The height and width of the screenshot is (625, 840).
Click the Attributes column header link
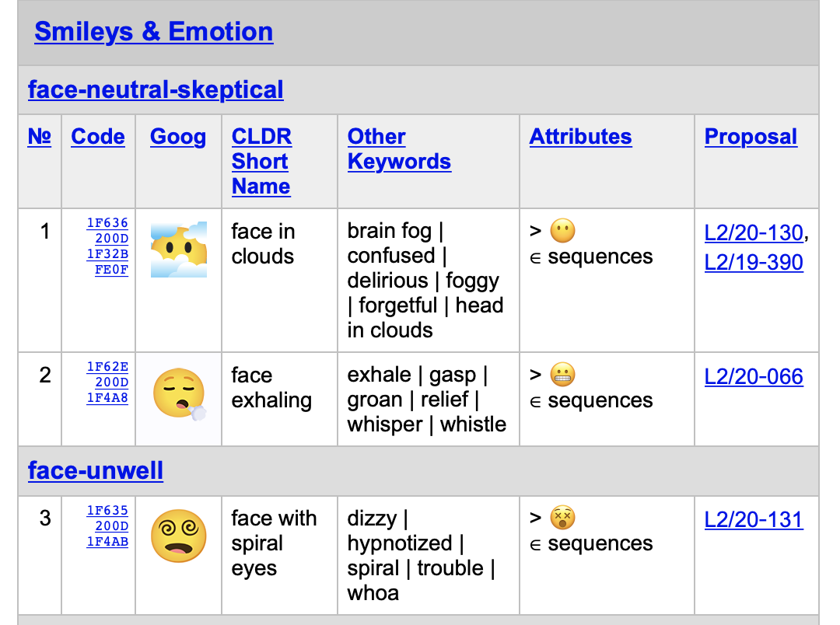pos(580,137)
